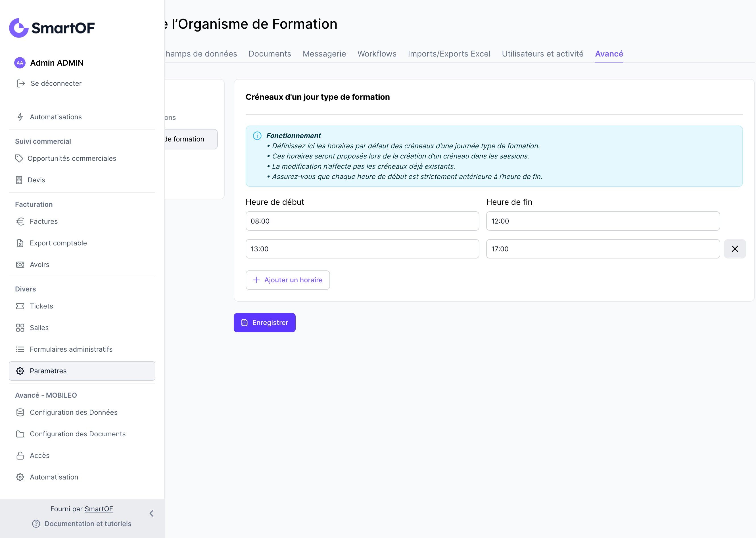Click Ajouter un horaire button
The image size is (756, 538).
287,280
